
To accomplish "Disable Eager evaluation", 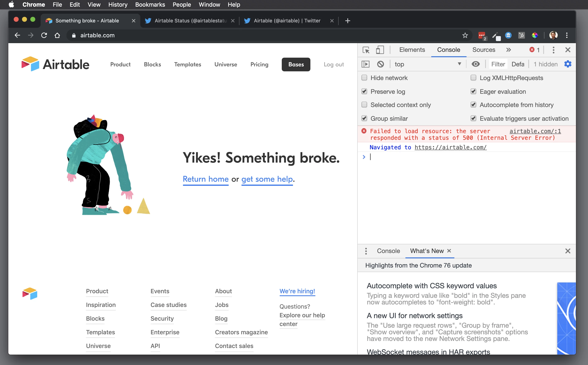I will click(x=473, y=91).
